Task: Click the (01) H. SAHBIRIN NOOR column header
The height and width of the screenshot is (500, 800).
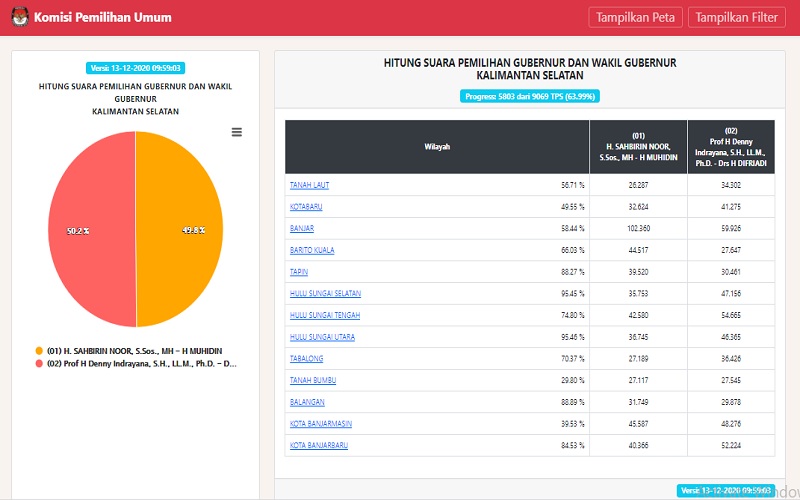Action: (638, 147)
